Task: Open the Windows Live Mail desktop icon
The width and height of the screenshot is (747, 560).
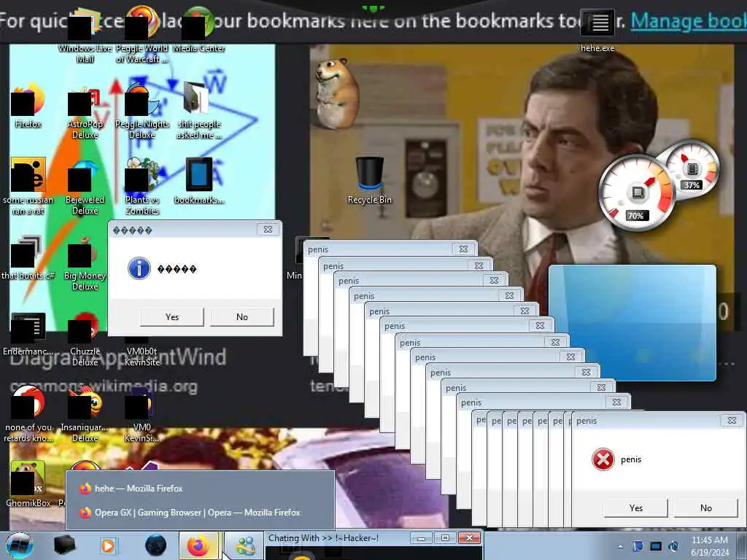Action: pyautogui.click(x=85, y=36)
